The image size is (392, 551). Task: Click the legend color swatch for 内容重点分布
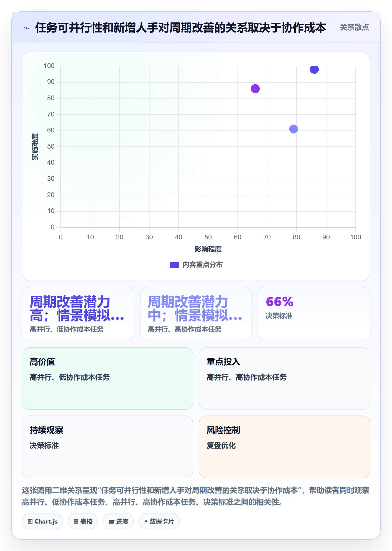tap(174, 265)
